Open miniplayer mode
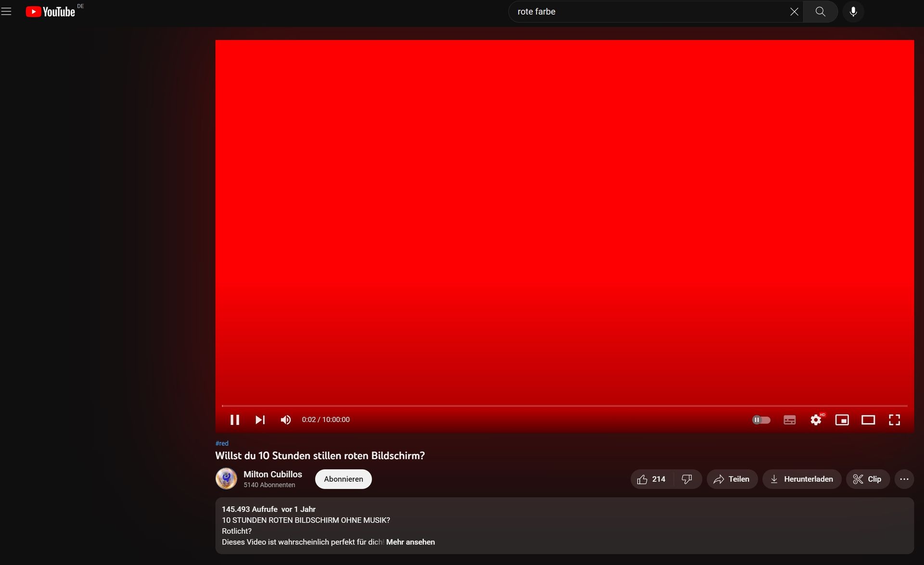The height and width of the screenshot is (565, 924). (x=842, y=420)
